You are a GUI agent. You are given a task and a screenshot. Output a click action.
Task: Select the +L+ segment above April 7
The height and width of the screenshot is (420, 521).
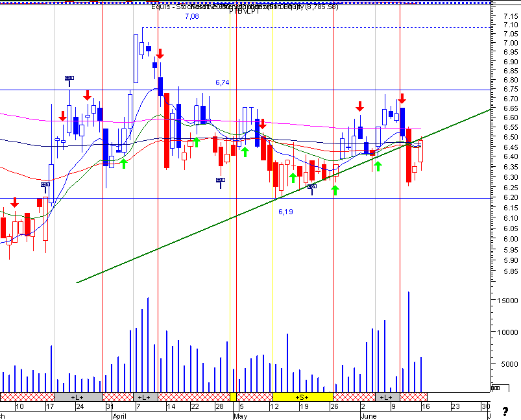tap(145, 397)
